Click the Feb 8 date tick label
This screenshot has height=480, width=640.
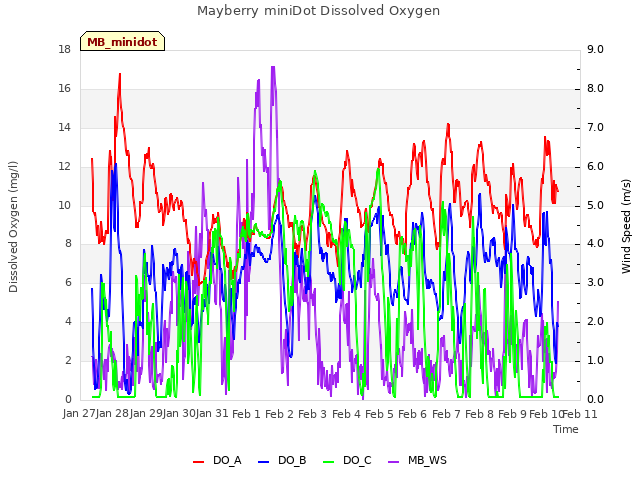coord(479,414)
